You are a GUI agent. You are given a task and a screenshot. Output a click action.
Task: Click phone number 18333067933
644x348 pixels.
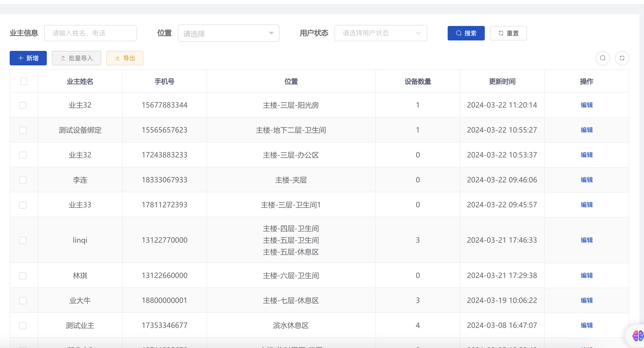click(x=164, y=180)
